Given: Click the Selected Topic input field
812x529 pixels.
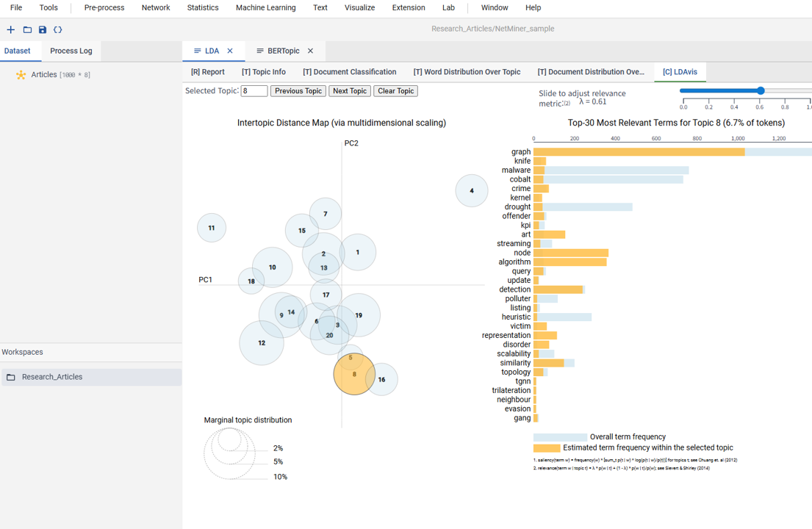Looking at the screenshot, I should point(254,90).
